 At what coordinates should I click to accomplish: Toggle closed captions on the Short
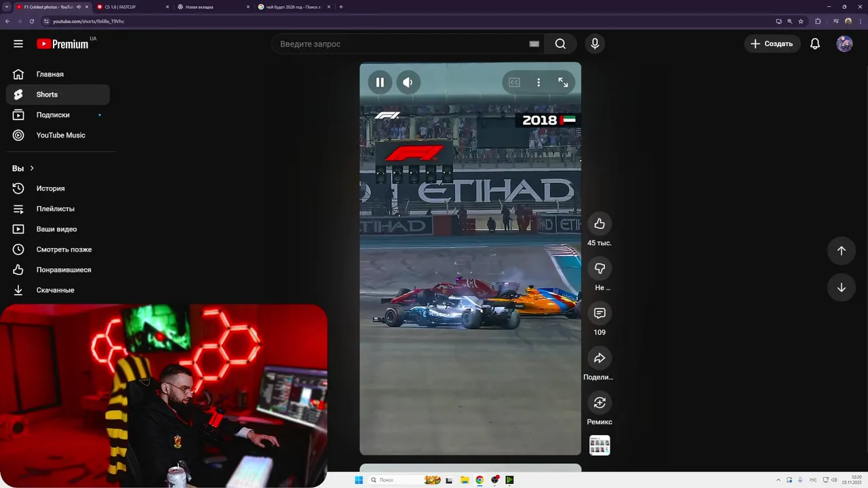(514, 82)
